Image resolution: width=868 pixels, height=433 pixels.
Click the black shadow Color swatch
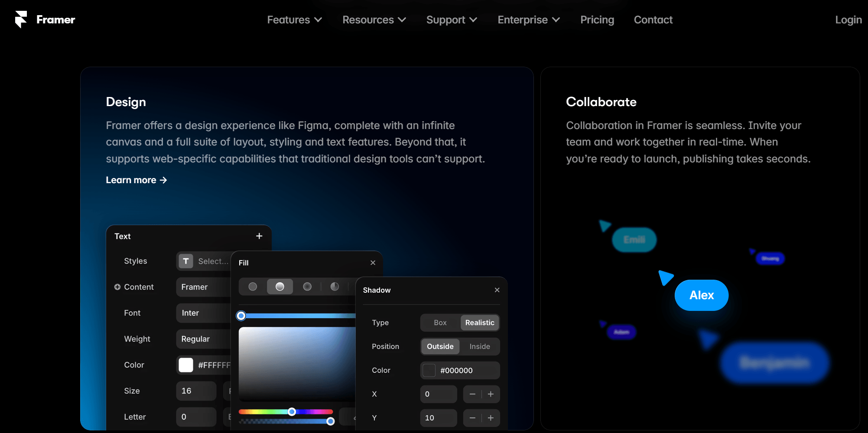429,370
